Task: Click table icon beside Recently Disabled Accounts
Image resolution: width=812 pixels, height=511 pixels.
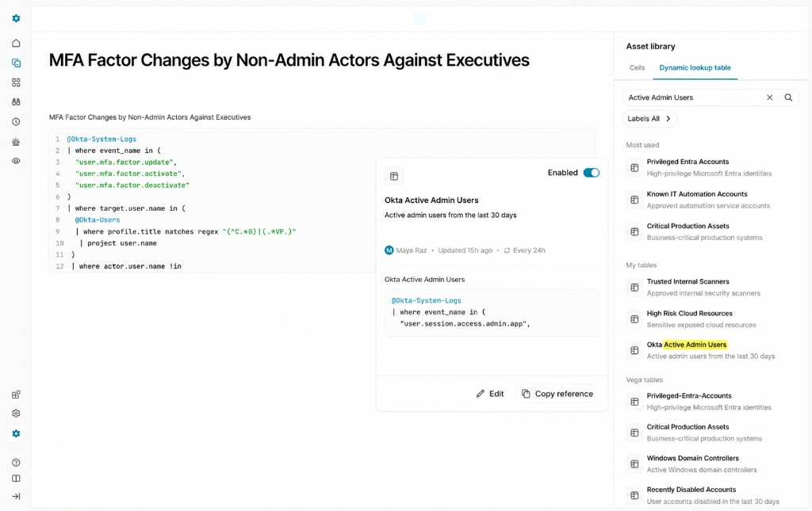Action: tap(634, 495)
